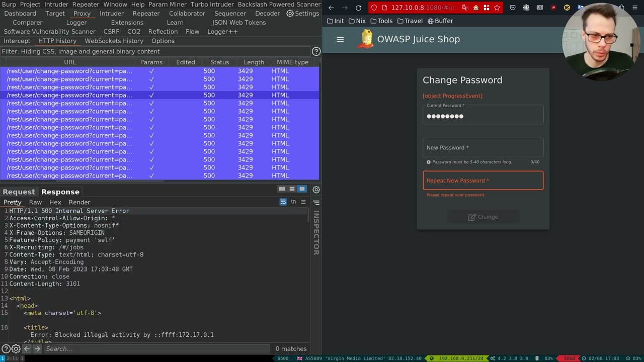The height and width of the screenshot is (362, 644).
Task: Reload the browser page
Action: (358, 8)
